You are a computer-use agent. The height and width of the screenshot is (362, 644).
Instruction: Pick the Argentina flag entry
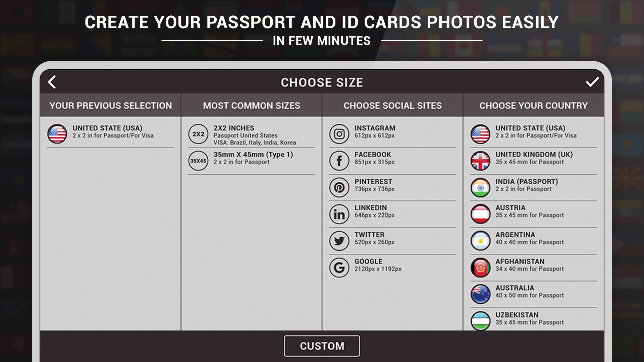pos(480,241)
